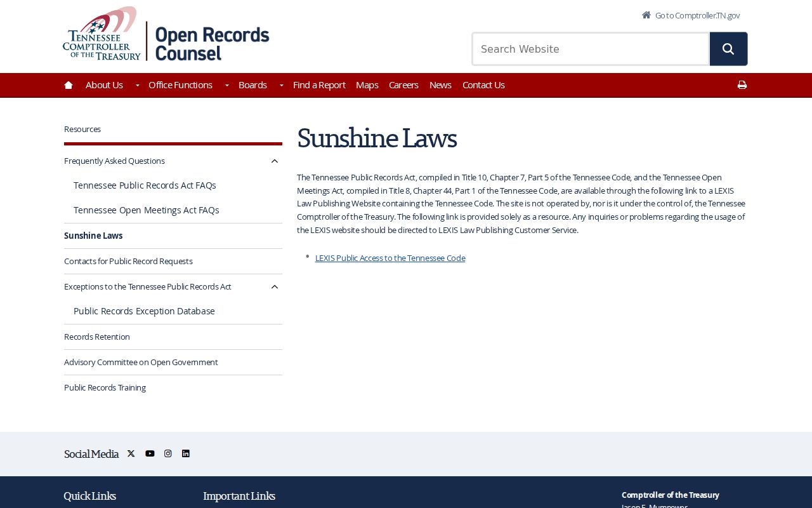The width and height of the screenshot is (812, 508).
Task: Open the LinkedIn social media icon
Action: click(x=186, y=453)
